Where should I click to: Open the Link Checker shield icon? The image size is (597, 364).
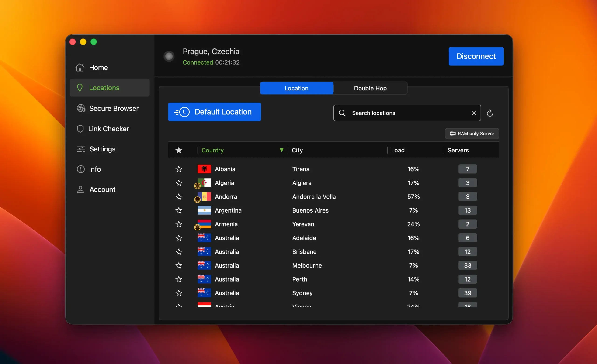pyautogui.click(x=80, y=129)
